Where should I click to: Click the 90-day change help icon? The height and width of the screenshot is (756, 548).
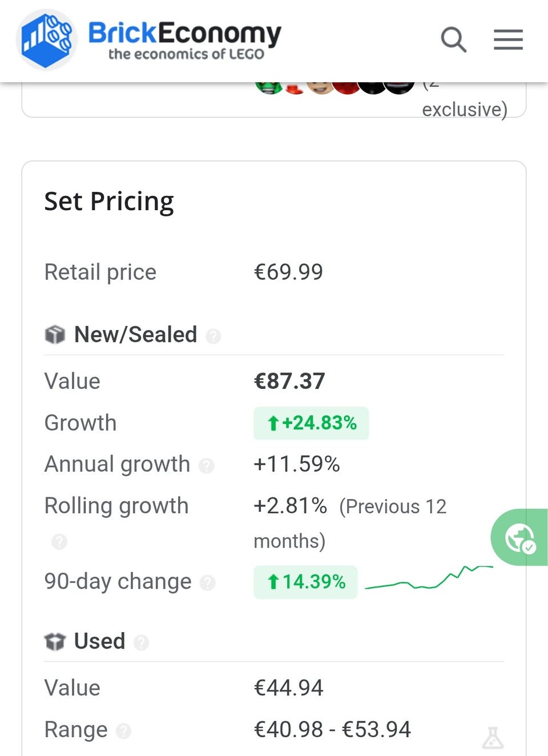[x=207, y=583]
